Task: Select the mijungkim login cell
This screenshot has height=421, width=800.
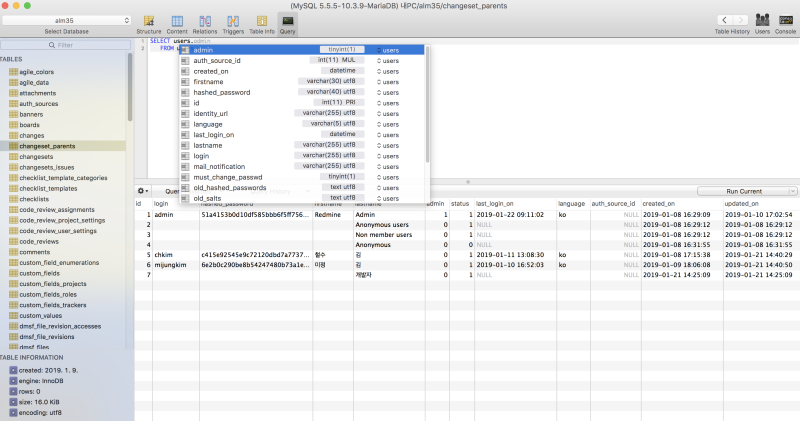Action: (176, 265)
